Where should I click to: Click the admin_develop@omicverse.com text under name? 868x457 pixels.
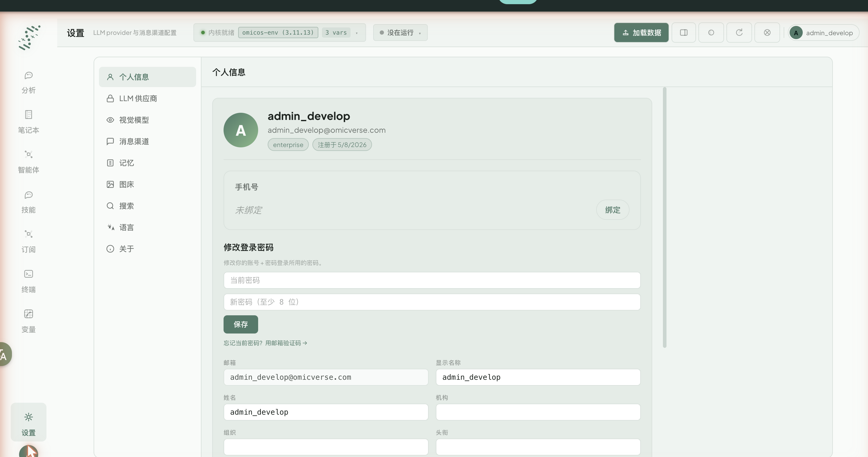coord(326,130)
